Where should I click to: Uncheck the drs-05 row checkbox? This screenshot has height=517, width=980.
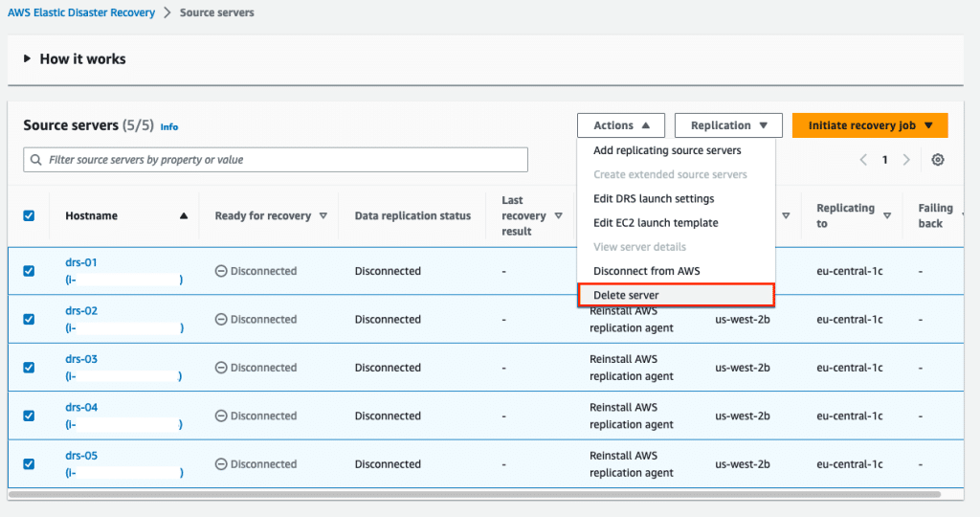[x=29, y=463]
